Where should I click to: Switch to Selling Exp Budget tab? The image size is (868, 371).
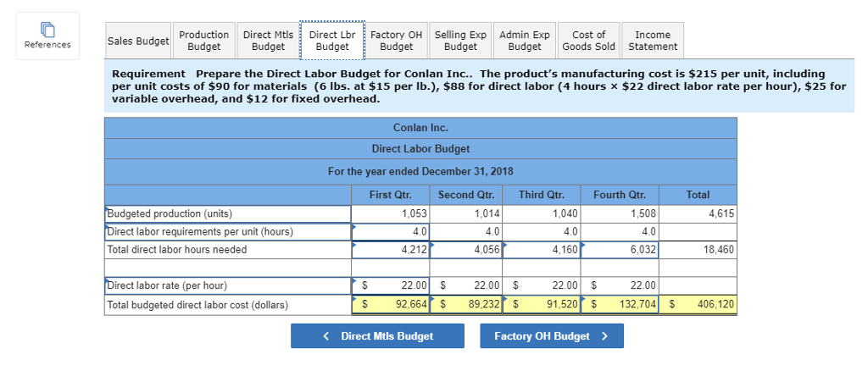pos(460,41)
